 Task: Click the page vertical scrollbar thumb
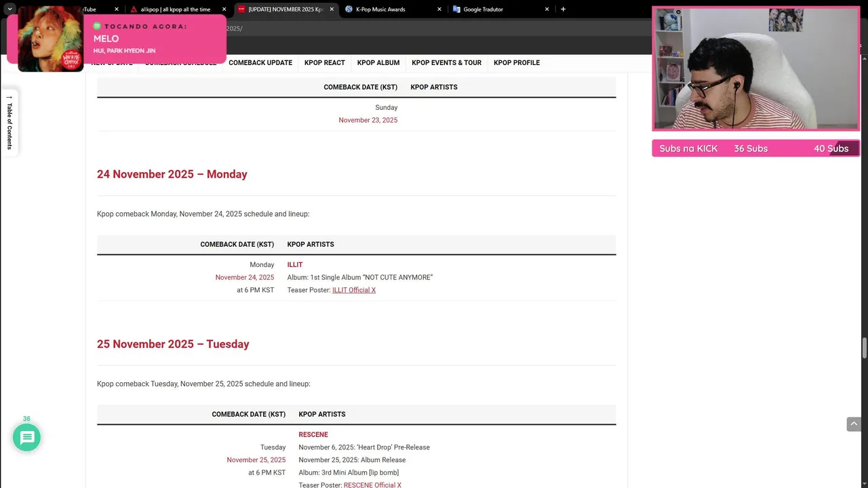[x=864, y=348]
